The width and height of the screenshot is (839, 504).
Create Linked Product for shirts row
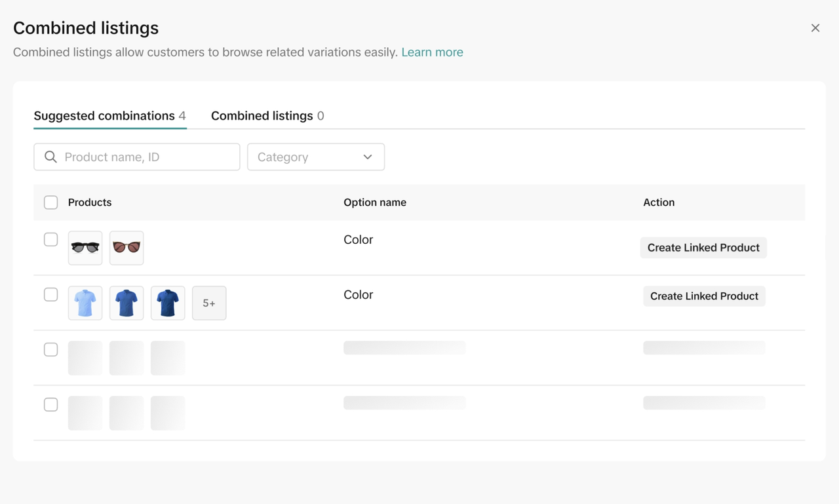(704, 296)
